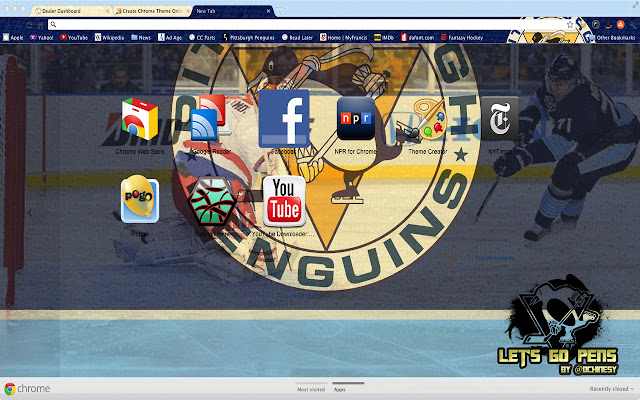Open the Read Later bookmark

pyautogui.click(x=297, y=38)
